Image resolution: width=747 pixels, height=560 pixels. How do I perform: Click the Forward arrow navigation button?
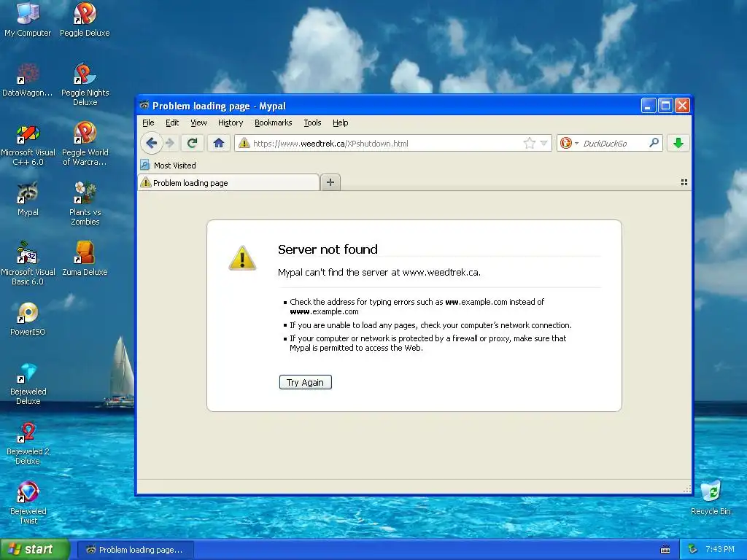click(170, 143)
